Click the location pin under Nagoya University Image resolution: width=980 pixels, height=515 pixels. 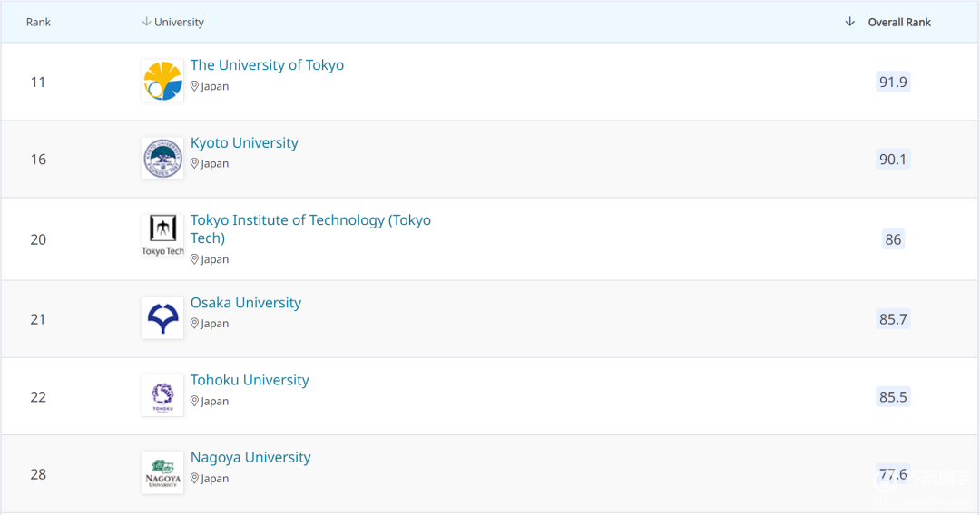pos(194,478)
